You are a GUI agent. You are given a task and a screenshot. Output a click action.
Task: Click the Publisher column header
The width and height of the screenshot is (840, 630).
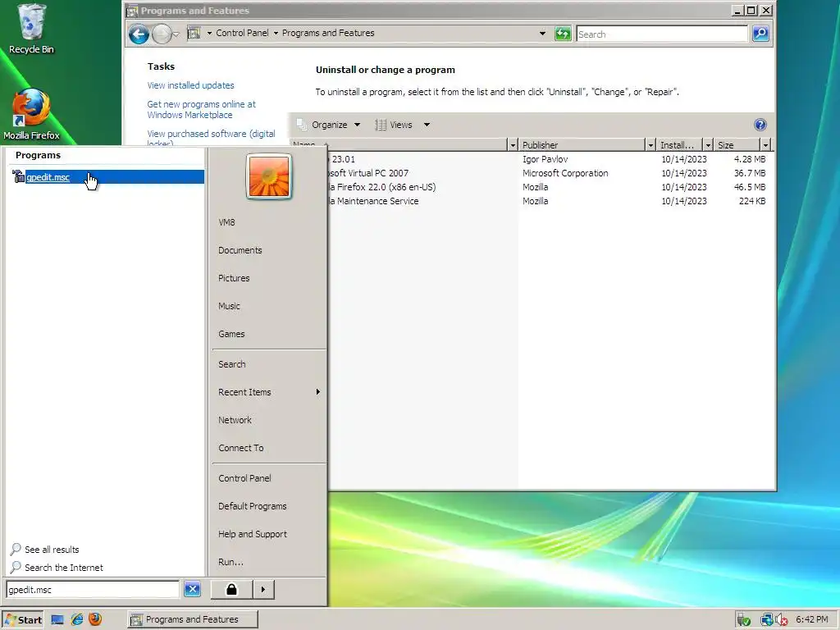[x=582, y=145]
